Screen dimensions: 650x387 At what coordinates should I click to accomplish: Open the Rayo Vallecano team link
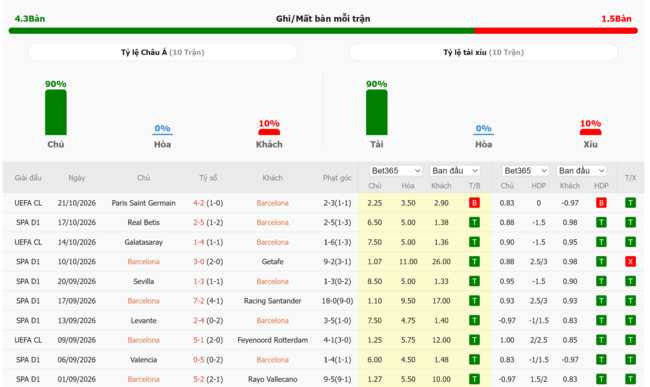pyautogui.click(x=272, y=379)
